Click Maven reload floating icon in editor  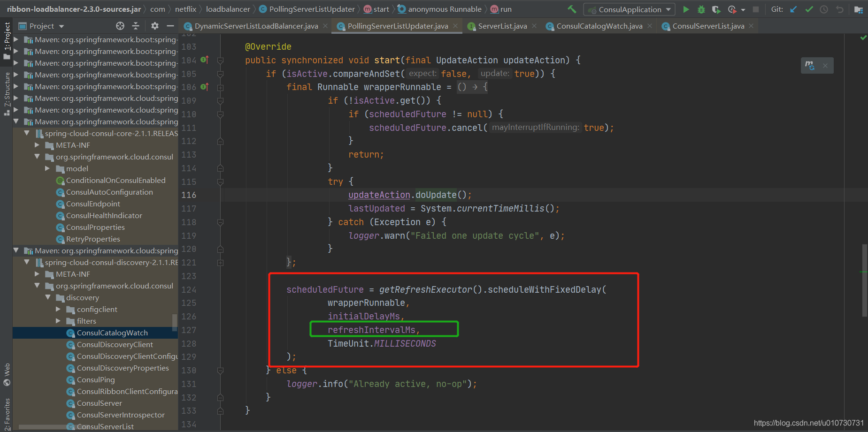coord(809,65)
